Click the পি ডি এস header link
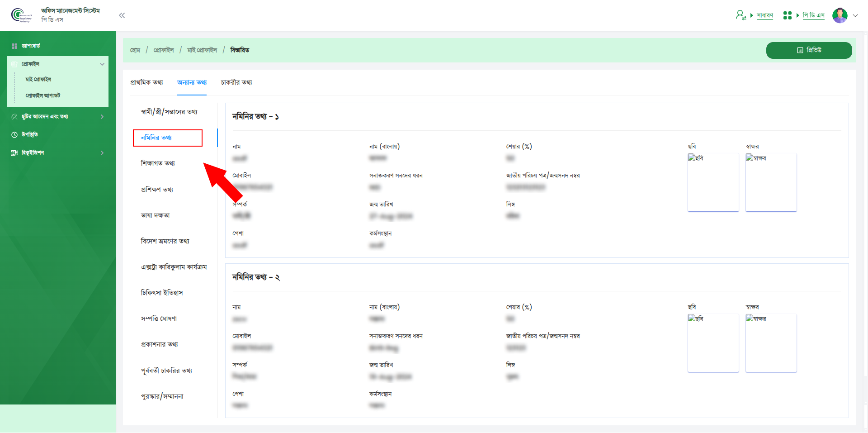This screenshot has width=868, height=433. [813, 15]
